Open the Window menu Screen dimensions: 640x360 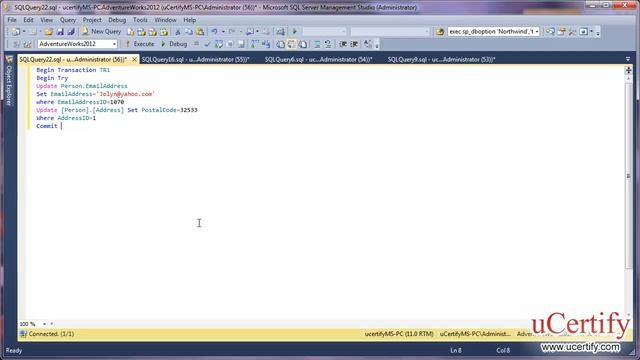pos(165,20)
